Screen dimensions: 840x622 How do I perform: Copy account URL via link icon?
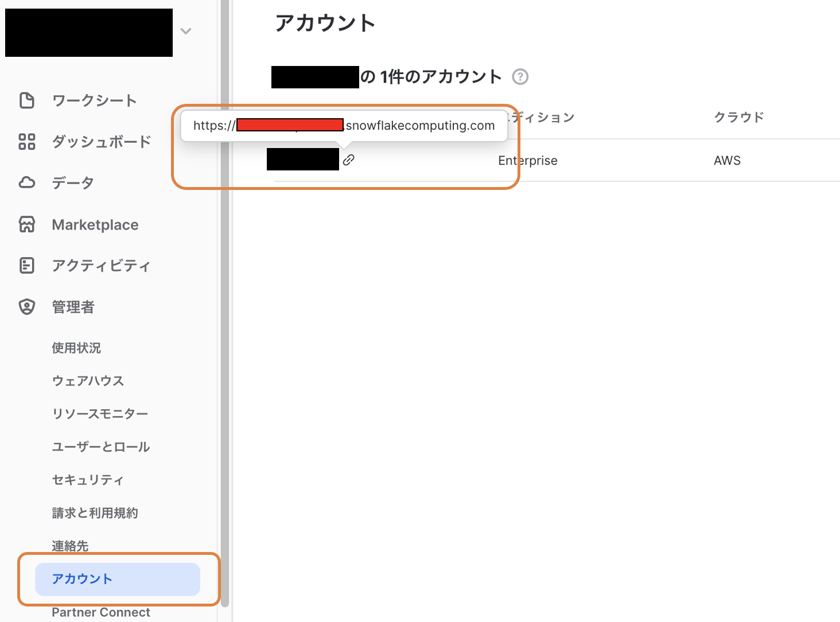(349, 160)
